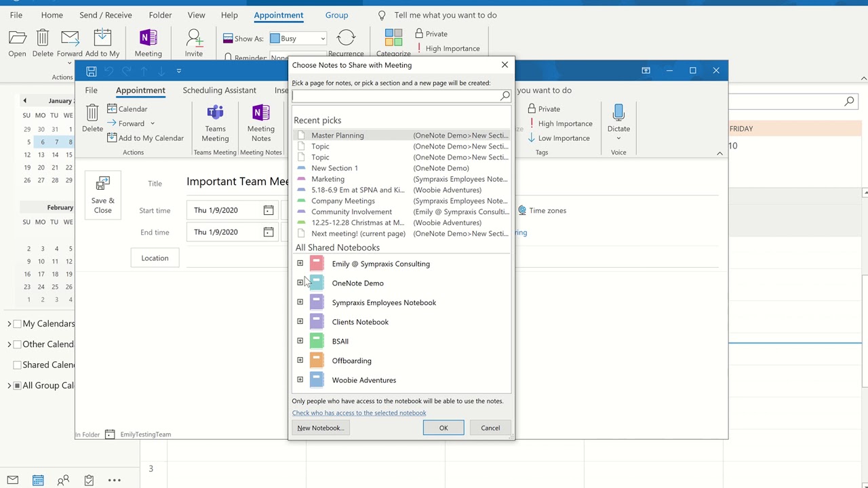
Task: Click the New Notebook... button
Action: pyautogui.click(x=321, y=428)
